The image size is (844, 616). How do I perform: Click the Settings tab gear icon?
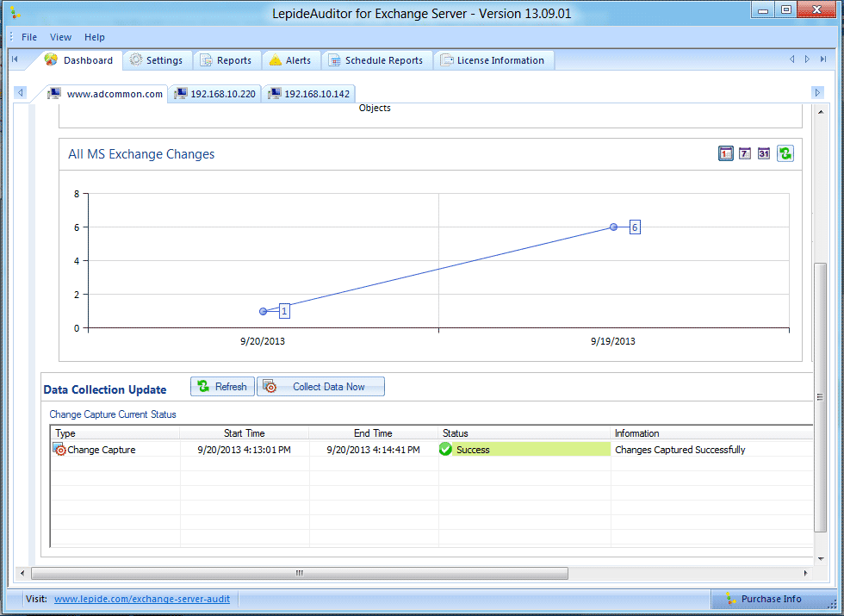136,59
